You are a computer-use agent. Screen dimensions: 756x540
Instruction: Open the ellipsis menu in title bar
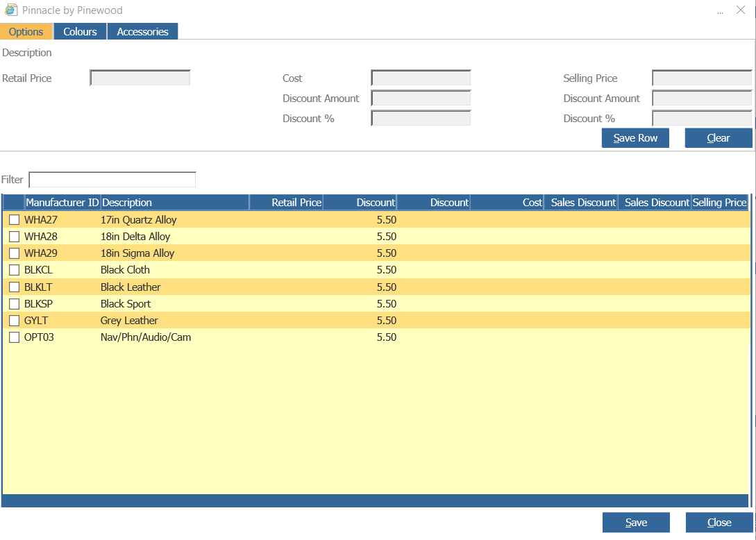(720, 12)
